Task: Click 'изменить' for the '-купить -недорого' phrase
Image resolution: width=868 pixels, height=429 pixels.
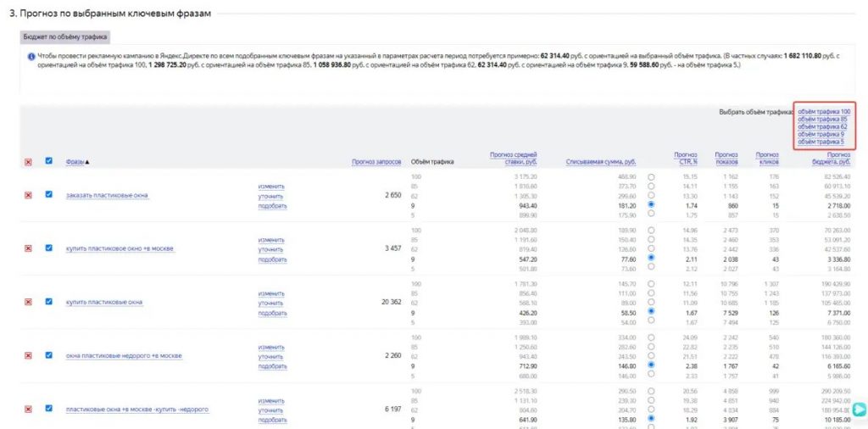Action: (271, 401)
